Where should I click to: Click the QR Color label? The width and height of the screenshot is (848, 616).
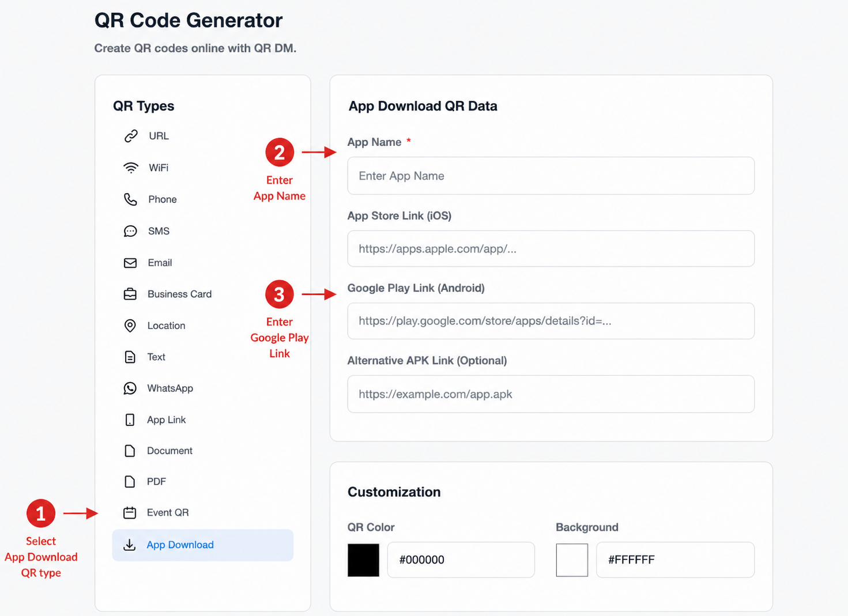(371, 527)
